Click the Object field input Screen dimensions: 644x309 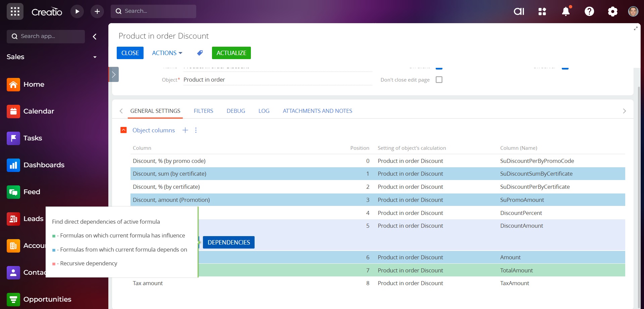(x=277, y=80)
